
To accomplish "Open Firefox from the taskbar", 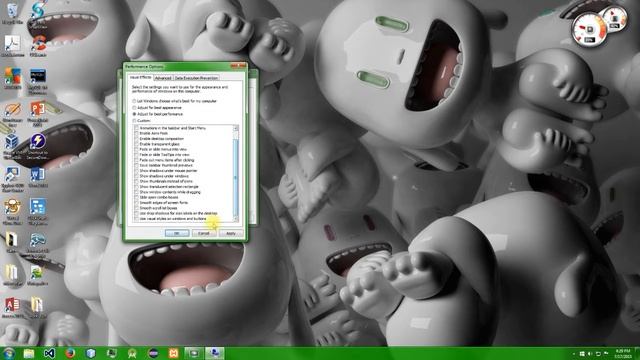I will 70,353.
